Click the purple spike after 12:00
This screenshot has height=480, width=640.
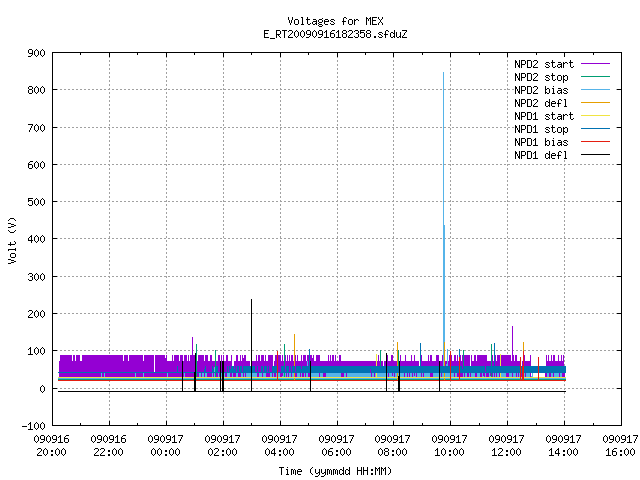513,341
